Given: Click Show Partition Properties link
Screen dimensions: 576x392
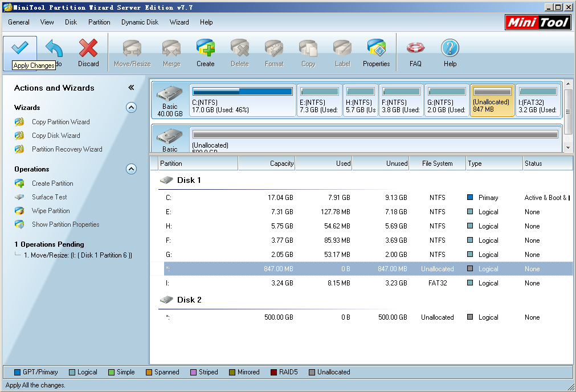Looking at the screenshot, I should click(x=66, y=224).
